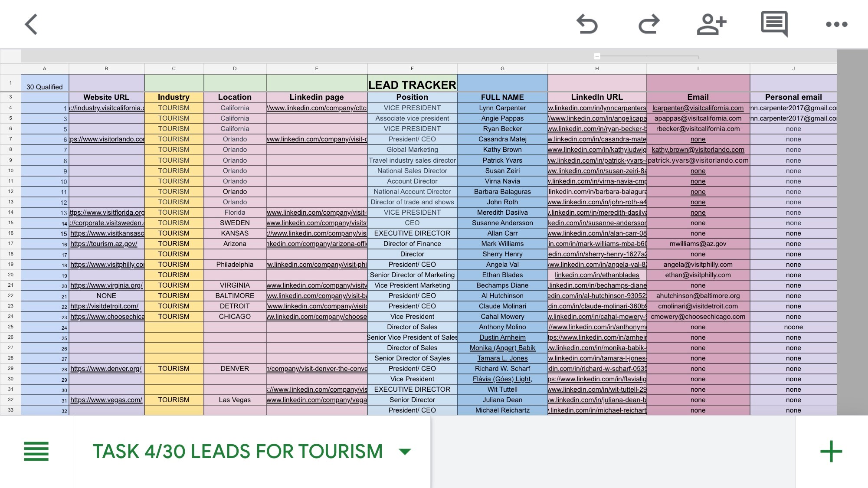868x488 pixels.
Task: Select the LEAD TRACKER title cell
Action: 412,85
